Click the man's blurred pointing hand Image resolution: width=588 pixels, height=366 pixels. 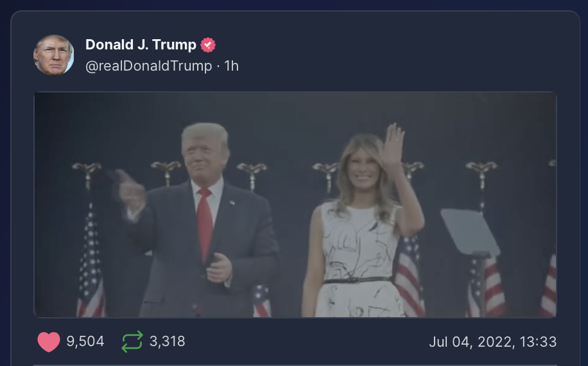pyautogui.click(x=128, y=190)
